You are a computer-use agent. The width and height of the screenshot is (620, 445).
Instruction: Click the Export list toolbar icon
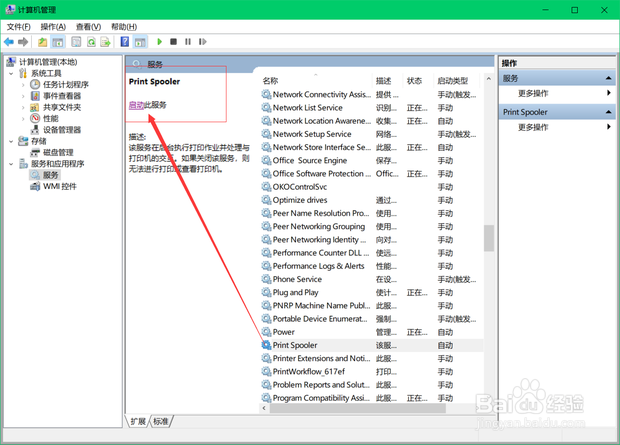[105, 42]
